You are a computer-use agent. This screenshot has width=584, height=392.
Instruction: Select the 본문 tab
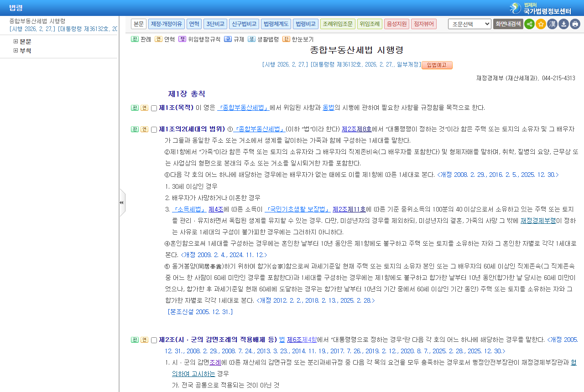click(x=139, y=24)
